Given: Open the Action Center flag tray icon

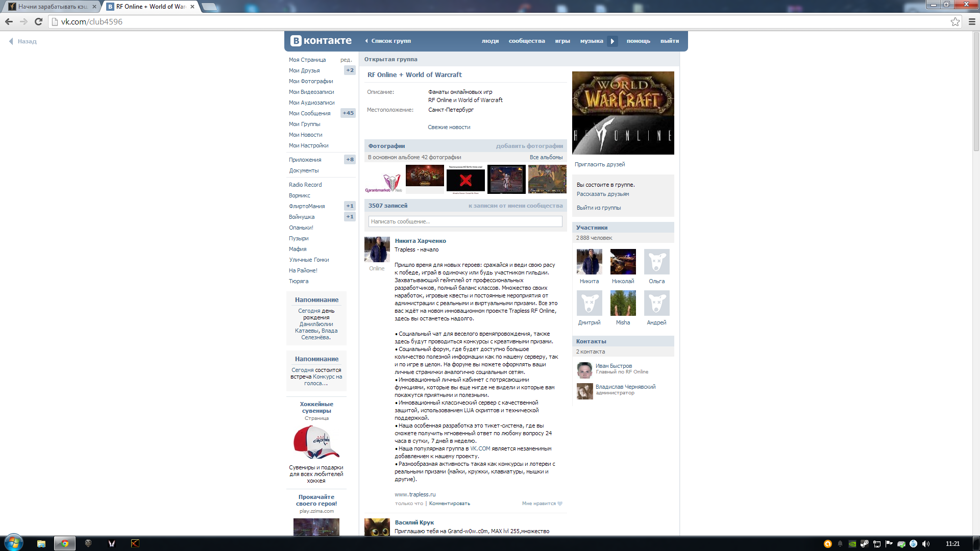Looking at the screenshot, I should click(x=889, y=544).
